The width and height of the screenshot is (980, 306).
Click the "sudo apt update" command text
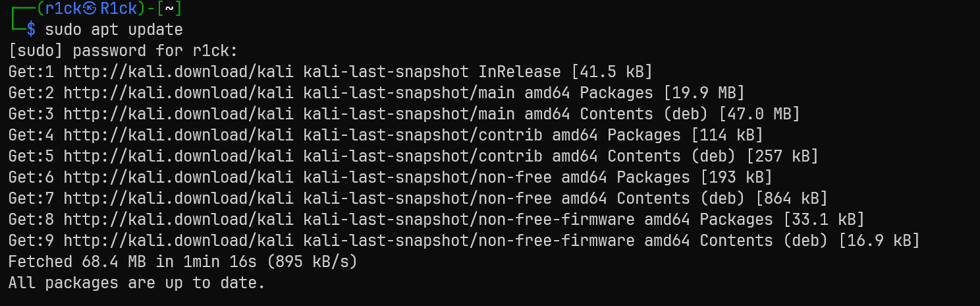(113, 30)
